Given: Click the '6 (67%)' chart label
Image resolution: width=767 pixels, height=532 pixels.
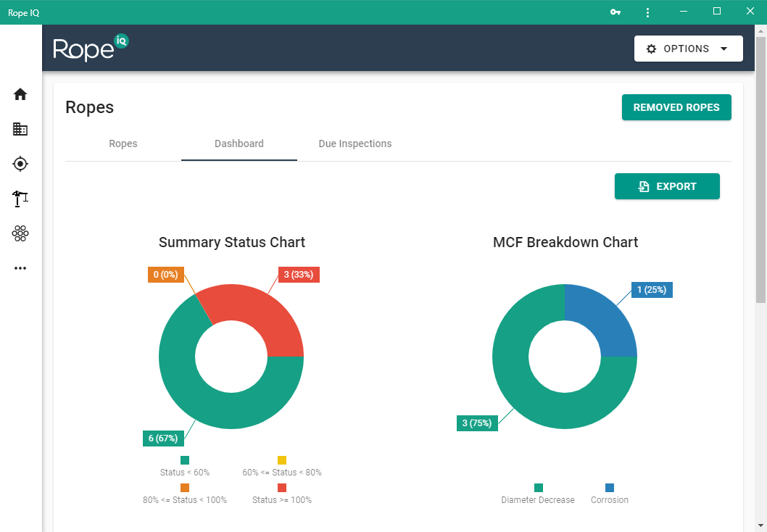Looking at the screenshot, I should (x=163, y=439).
